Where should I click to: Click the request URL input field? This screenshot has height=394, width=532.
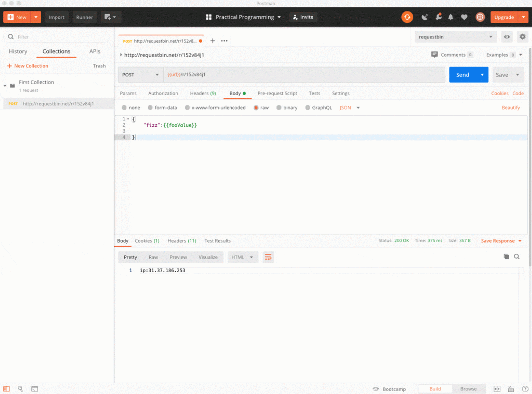[304, 75]
